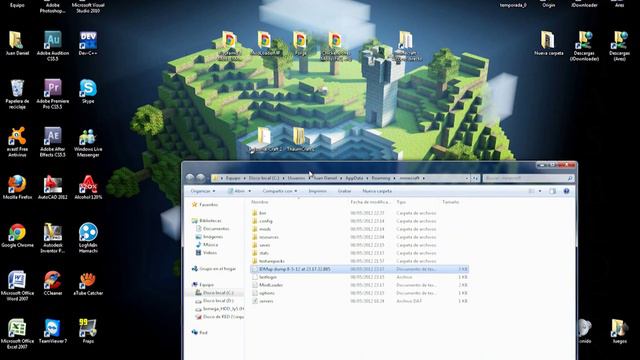The width and height of the screenshot is (640, 360).
Task: Open the Compartir con dropdown
Action: 280,191
